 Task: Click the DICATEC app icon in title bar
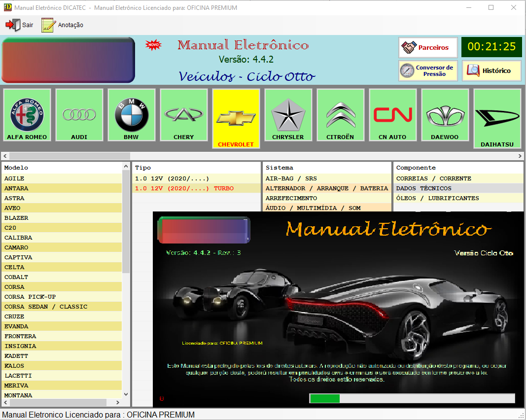click(x=7, y=7)
